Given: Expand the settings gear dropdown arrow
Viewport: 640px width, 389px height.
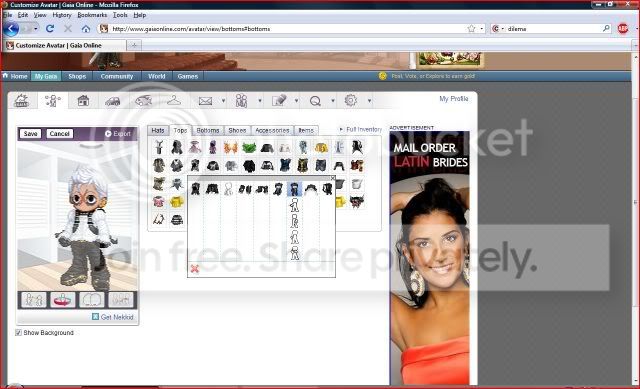Looking at the screenshot, I should pos(369,101).
